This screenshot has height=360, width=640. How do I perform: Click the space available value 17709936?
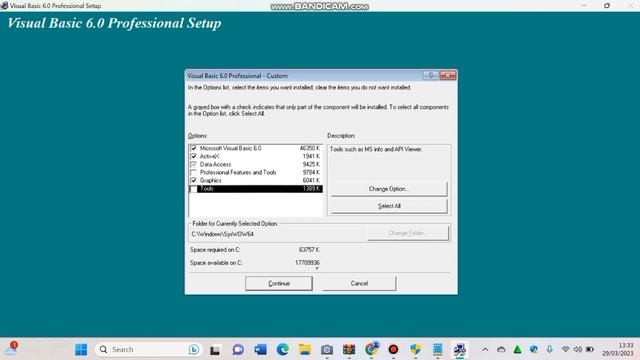[x=307, y=263]
